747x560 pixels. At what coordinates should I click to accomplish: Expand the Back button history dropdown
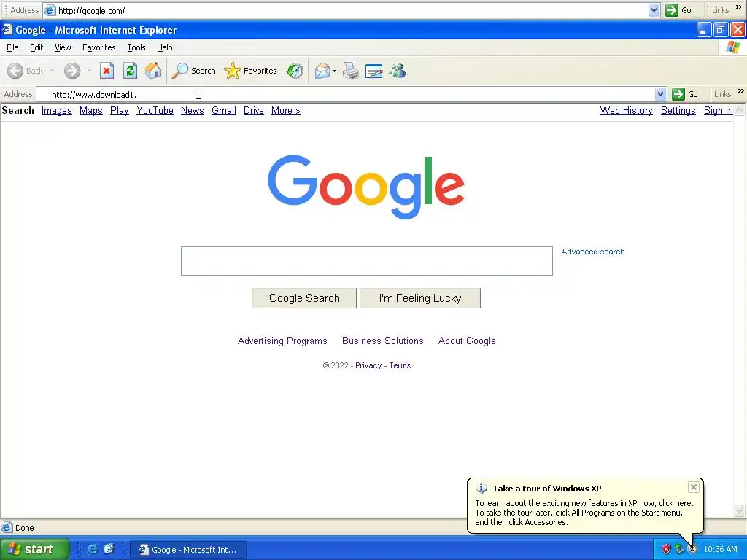[x=52, y=71]
